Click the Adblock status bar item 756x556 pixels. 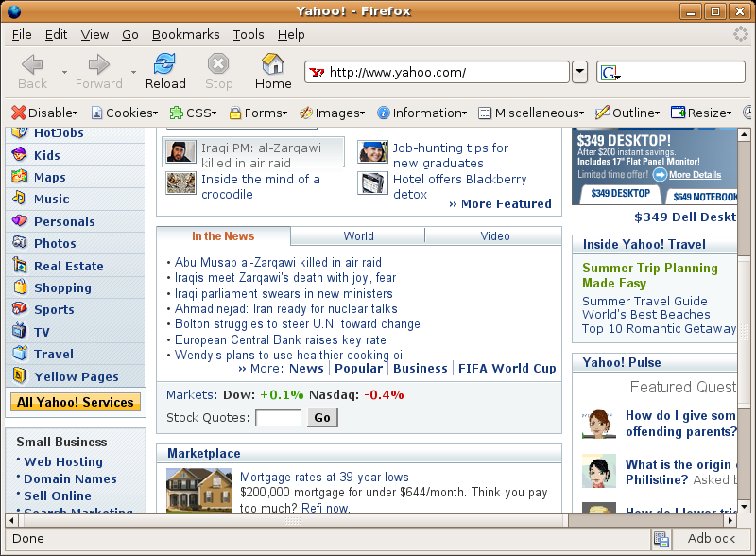click(x=712, y=539)
